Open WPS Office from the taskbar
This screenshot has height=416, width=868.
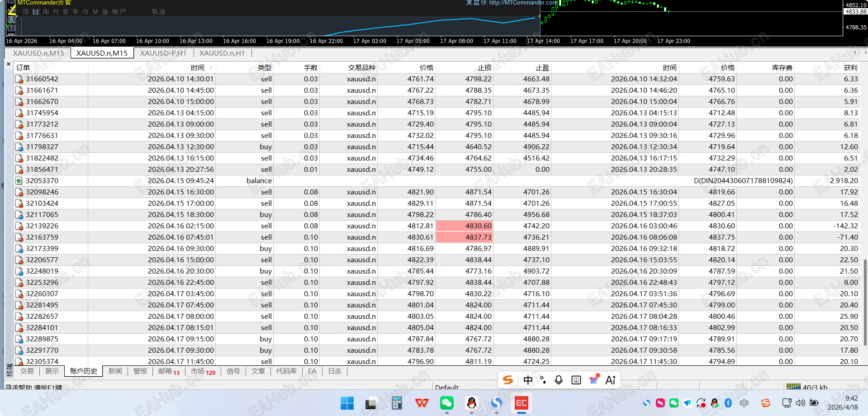tap(422, 403)
